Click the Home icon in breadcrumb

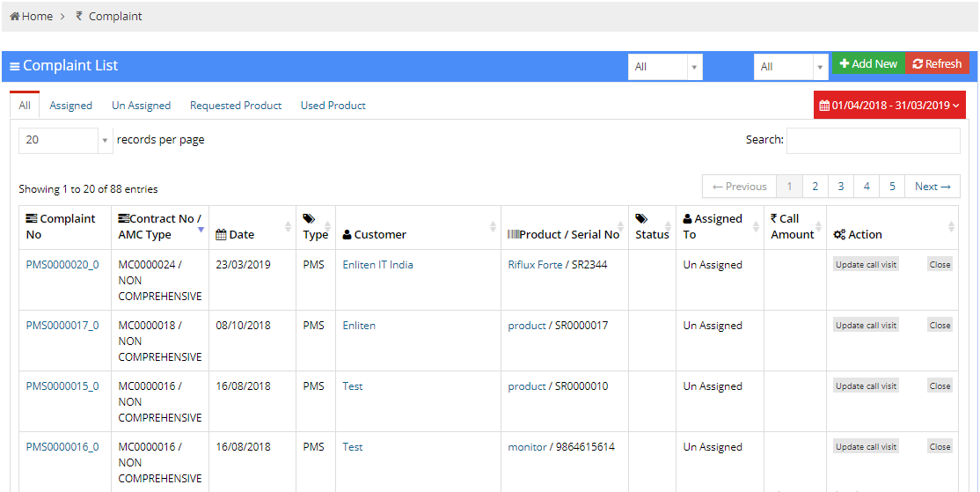pyautogui.click(x=15, y=17)
